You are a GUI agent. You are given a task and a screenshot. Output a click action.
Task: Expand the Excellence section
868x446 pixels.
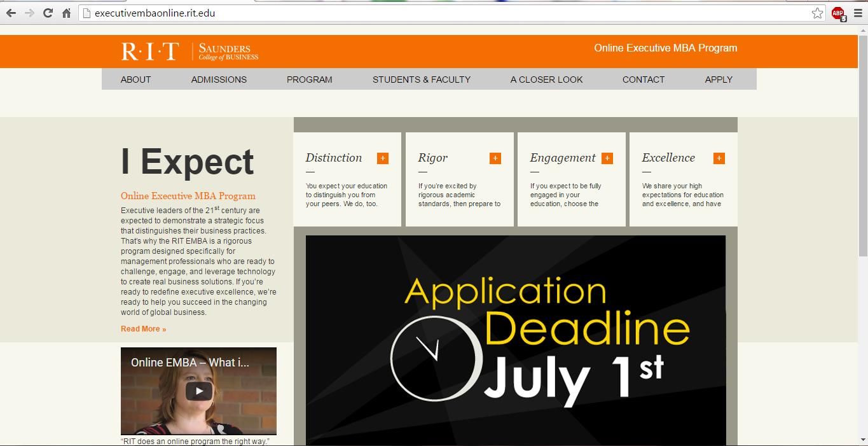coord(719,158)
